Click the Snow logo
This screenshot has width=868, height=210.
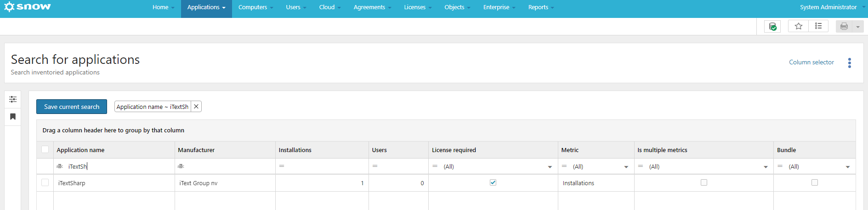[x=28, y=7]
